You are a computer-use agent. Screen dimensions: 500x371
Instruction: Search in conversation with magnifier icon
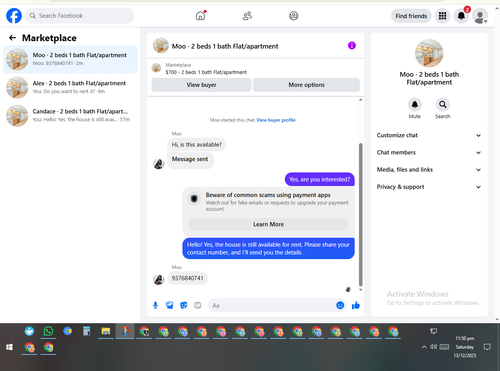tap(443, 105)
